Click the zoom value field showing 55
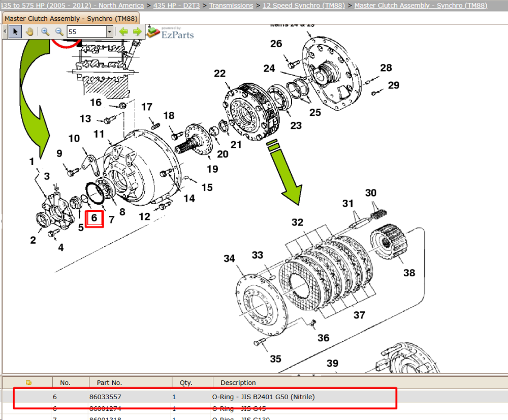Viewport: 508px width, 420px height. pyautogui.click(x=87, y=31)
